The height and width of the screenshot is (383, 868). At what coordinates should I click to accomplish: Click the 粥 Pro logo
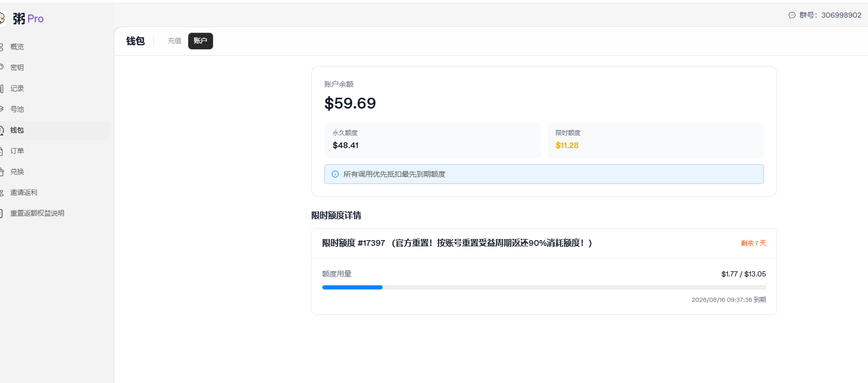[x=22, y=19]
